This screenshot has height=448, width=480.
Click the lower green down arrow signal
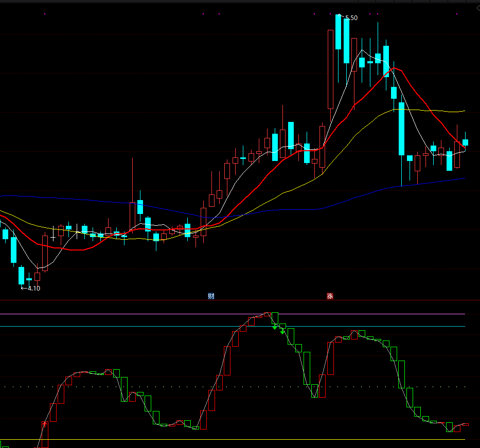(282, 332)
